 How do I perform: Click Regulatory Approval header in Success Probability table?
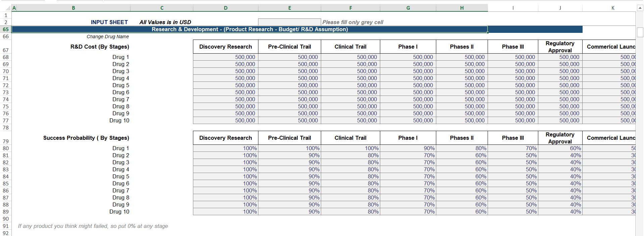click(560, 138)
